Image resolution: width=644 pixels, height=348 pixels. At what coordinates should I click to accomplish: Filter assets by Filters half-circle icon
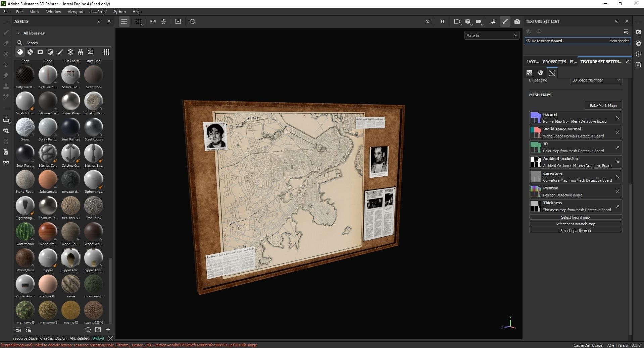click(50, 52)
